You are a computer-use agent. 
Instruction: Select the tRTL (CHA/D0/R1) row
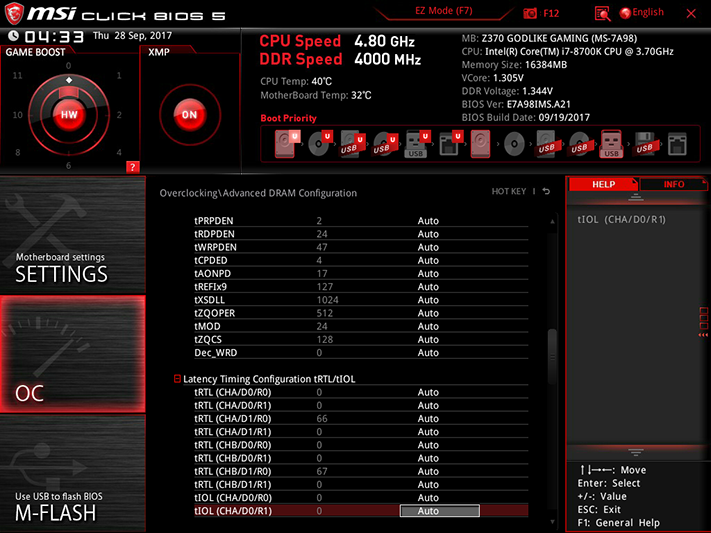361,405
